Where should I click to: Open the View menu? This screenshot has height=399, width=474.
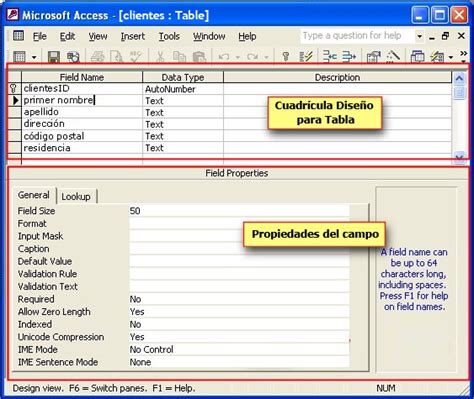click(98, 36)
